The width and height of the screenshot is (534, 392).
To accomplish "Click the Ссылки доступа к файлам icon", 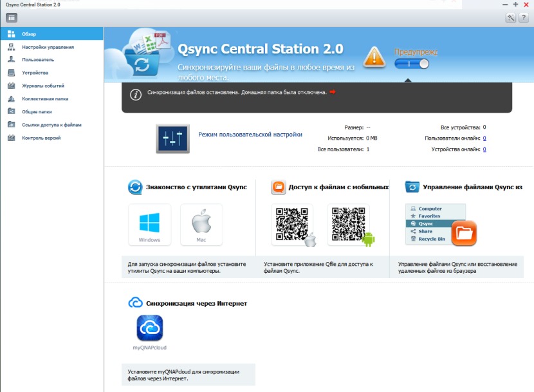I will (11, 124).
